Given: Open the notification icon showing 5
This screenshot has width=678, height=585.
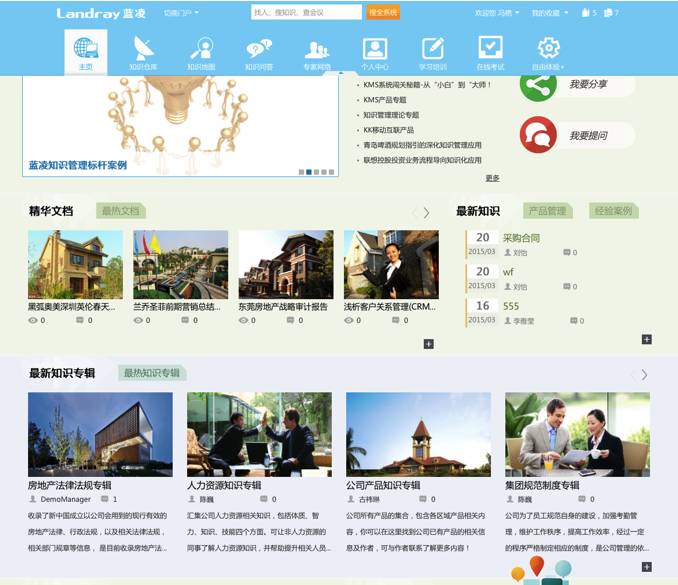Looking at the screenshot, I should coord(585,13).
